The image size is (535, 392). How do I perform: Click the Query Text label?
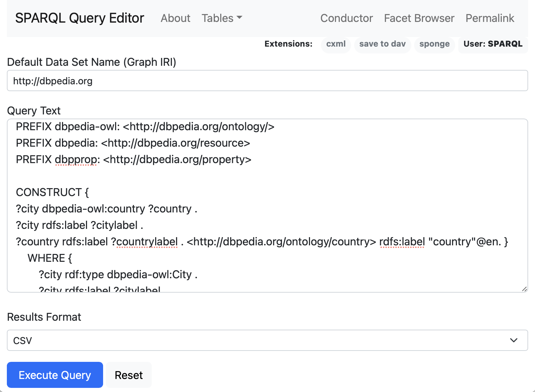pos(34,111)
